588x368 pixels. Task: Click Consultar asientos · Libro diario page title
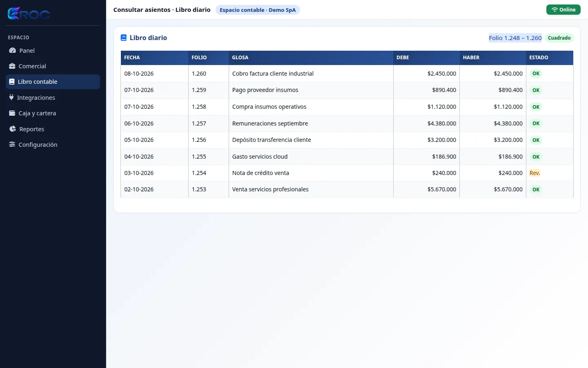[x=162, y=10]
